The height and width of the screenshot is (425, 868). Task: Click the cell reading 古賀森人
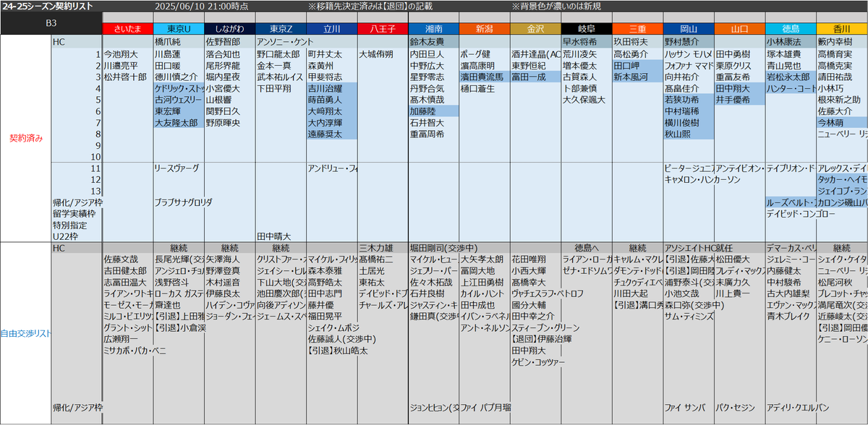587,76
